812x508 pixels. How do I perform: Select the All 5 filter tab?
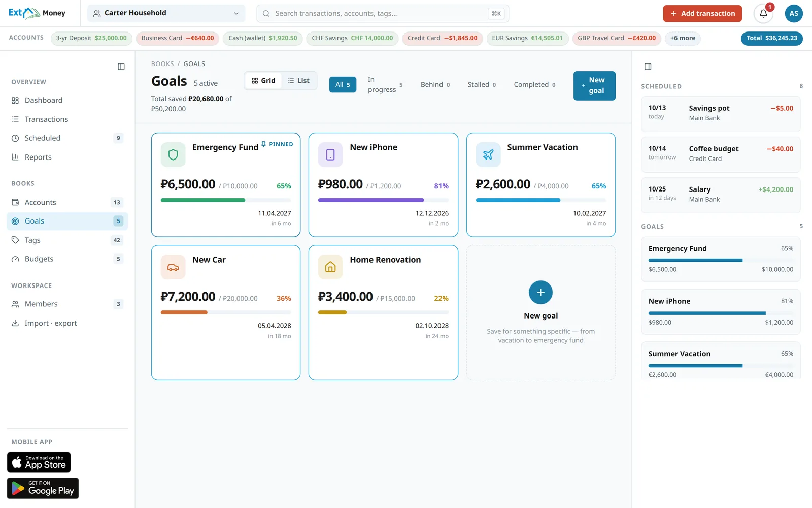click(343, 85)
